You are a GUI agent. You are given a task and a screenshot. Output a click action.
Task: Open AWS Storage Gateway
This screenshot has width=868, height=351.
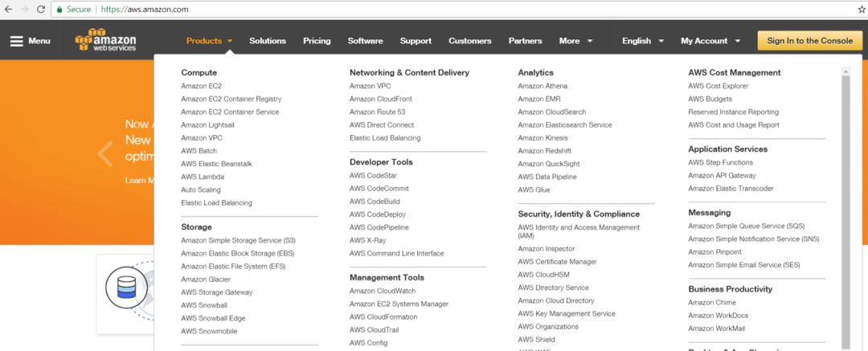[216, 292]
